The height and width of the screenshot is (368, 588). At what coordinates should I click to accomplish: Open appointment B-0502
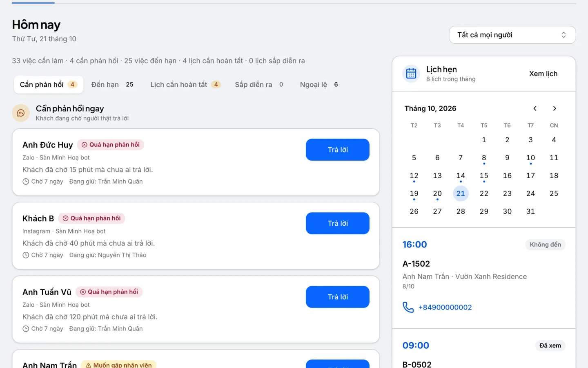coord(417,364)
